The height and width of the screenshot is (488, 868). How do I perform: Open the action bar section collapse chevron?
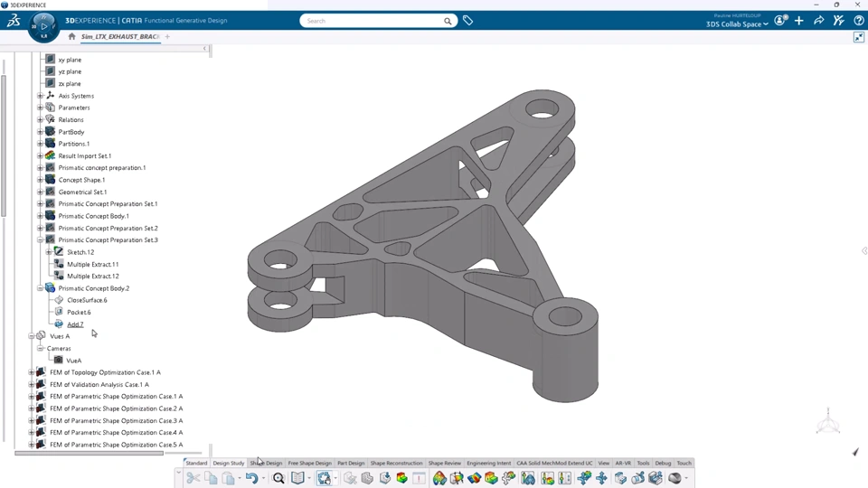click(178, 473)
